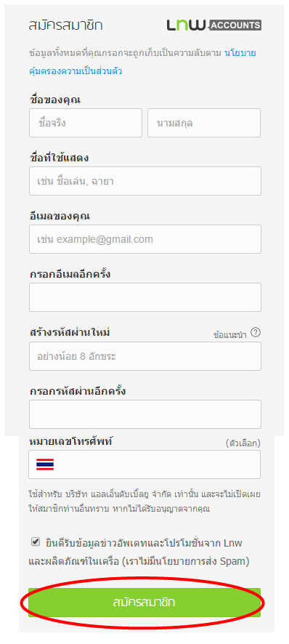
Task: Open the Thai flag country code selector
Action: (45, 464)
